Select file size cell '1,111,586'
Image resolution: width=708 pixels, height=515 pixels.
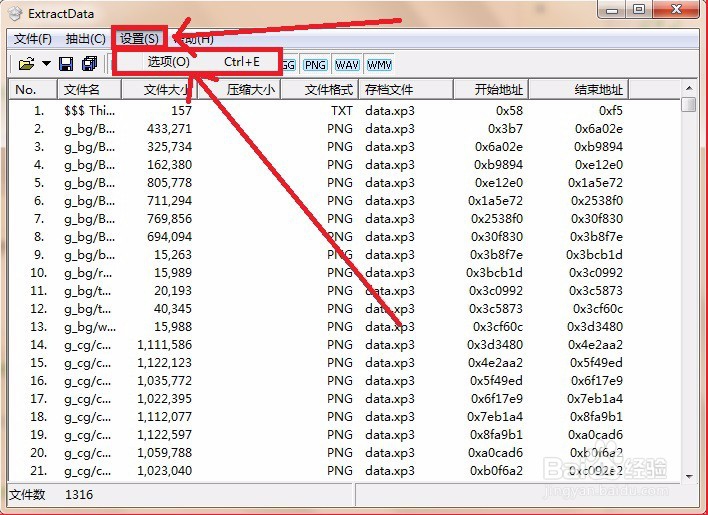(165, 345)
